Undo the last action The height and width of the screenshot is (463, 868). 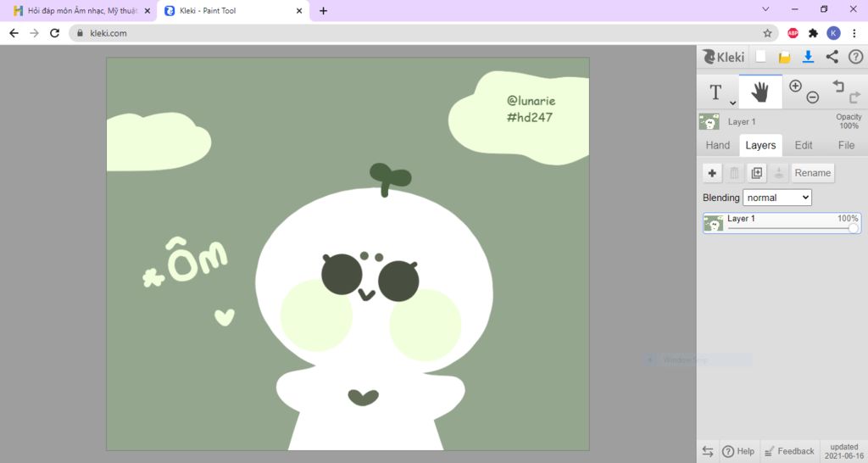click(838, 86)
